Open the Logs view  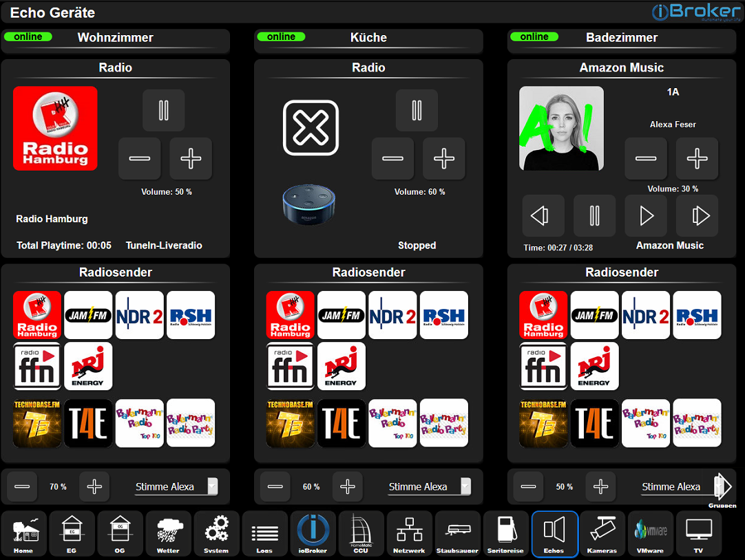pyautogui.click(x=264, y=534)
